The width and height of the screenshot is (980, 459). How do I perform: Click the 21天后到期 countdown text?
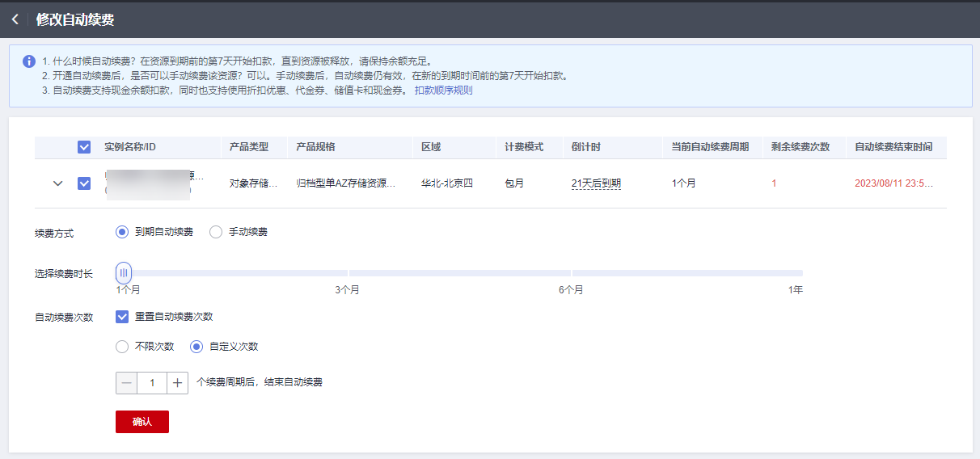point(596,183)
